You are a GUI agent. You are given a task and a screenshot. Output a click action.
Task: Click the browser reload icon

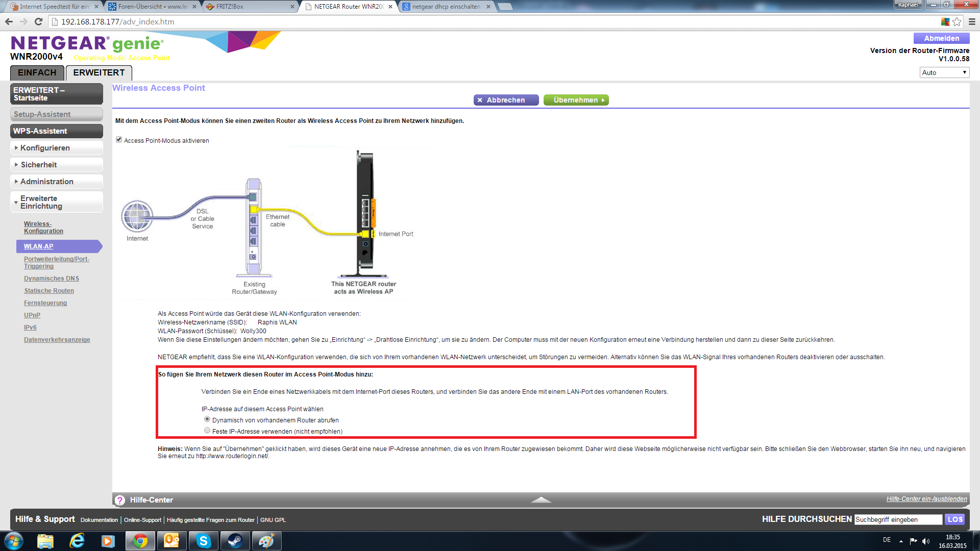(38, 21)
